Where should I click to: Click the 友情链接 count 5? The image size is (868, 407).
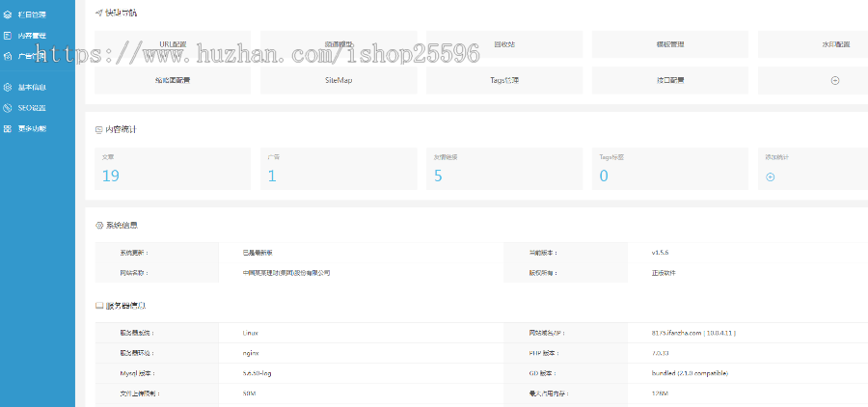[438, 176]
